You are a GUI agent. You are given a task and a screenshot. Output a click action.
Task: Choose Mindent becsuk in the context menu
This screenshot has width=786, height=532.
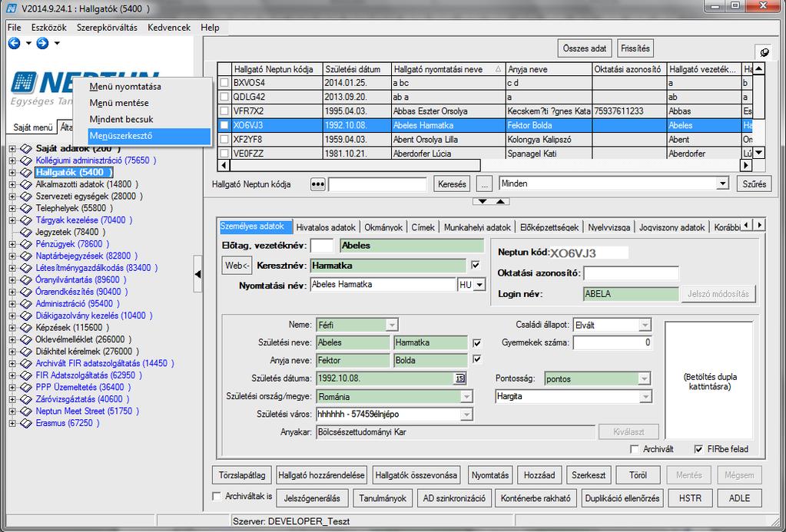coord(121,119)
